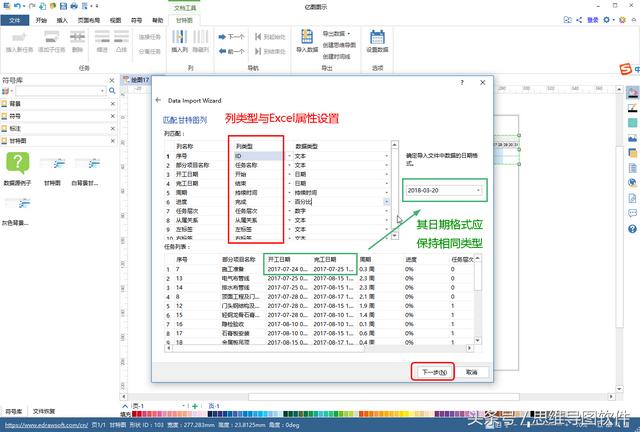Viewport: 640px width, 432px height.
Task: Switch to the 开始 ribbon tab
Action: 41,20
